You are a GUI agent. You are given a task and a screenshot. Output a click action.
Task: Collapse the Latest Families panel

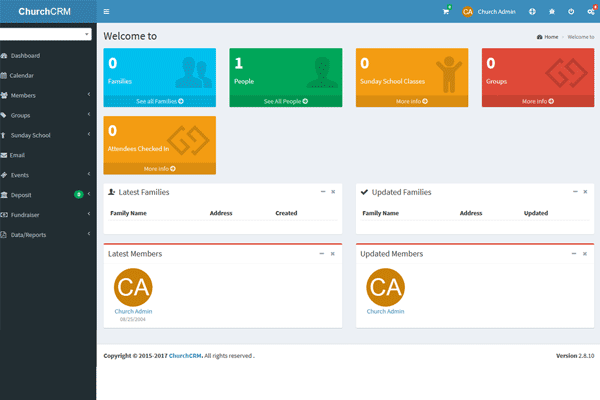point(322,191)
